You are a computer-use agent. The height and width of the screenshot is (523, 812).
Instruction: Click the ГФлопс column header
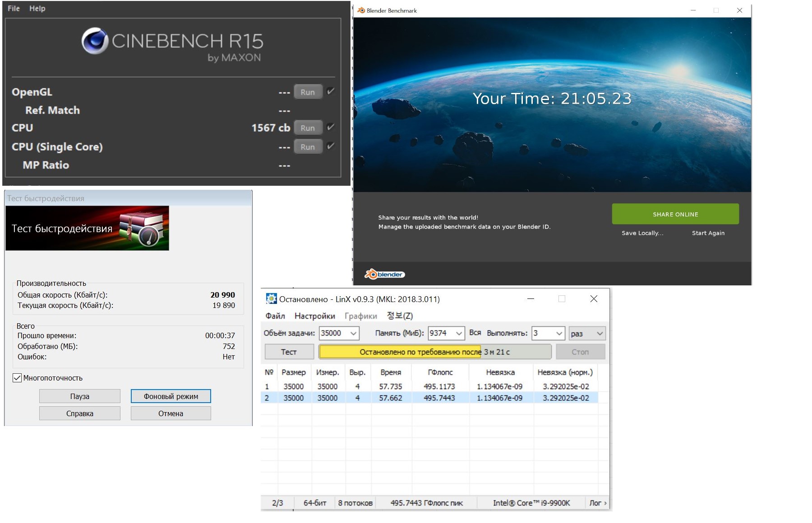tap(440, 372)
